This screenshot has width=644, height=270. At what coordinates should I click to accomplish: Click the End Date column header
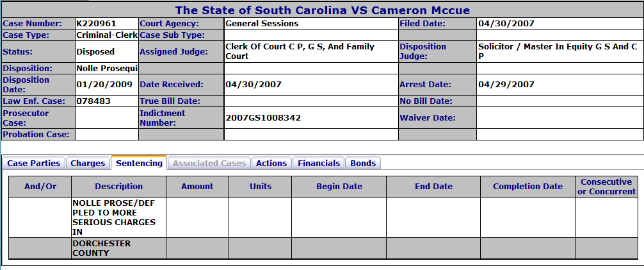pyautogui.click(x=433, y=187)
